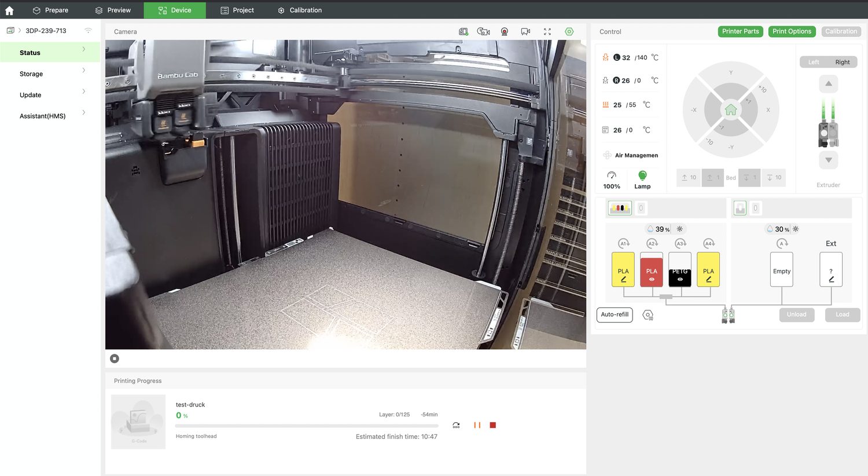Image resolution: width=868 pixels, height=476 pixels.
Task: Select the first yellow PLA filament slot
Action: pyautogui.click(x=623, y=269)
